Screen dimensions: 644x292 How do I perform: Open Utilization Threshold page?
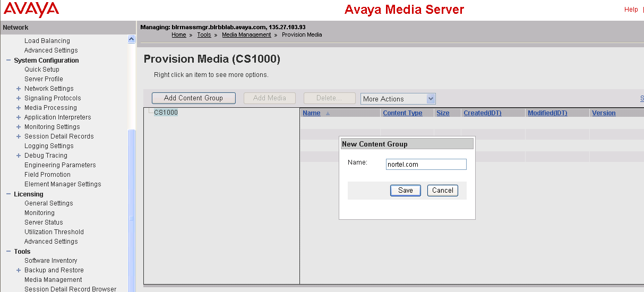pyautogui.click(x=54, y=232)
